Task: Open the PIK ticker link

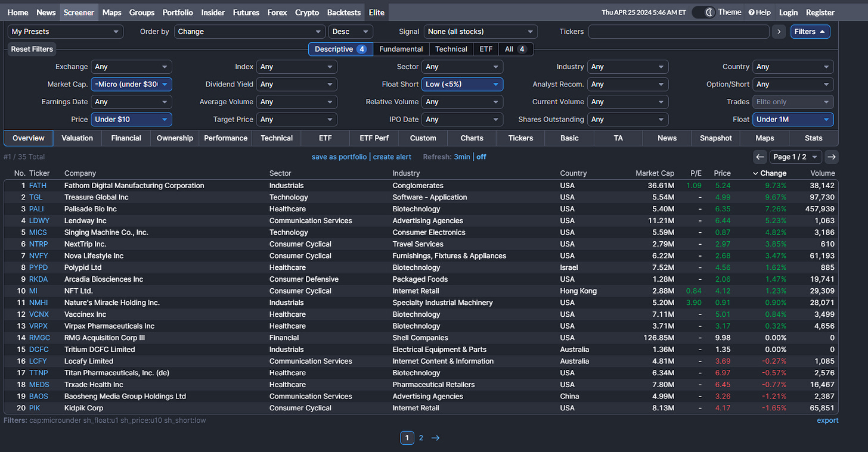Action: pyautogui.click(x=34, y=408)
